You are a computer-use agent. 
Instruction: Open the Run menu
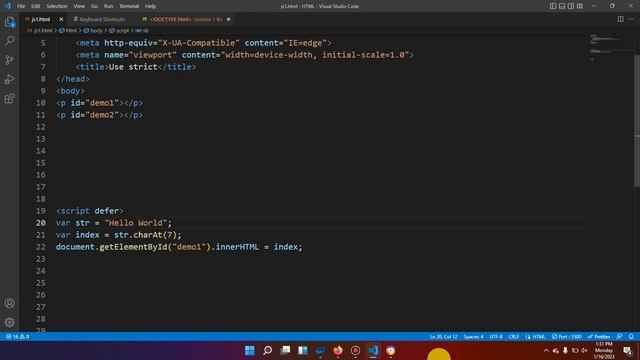pyautogui.click(x=108, y=6)
